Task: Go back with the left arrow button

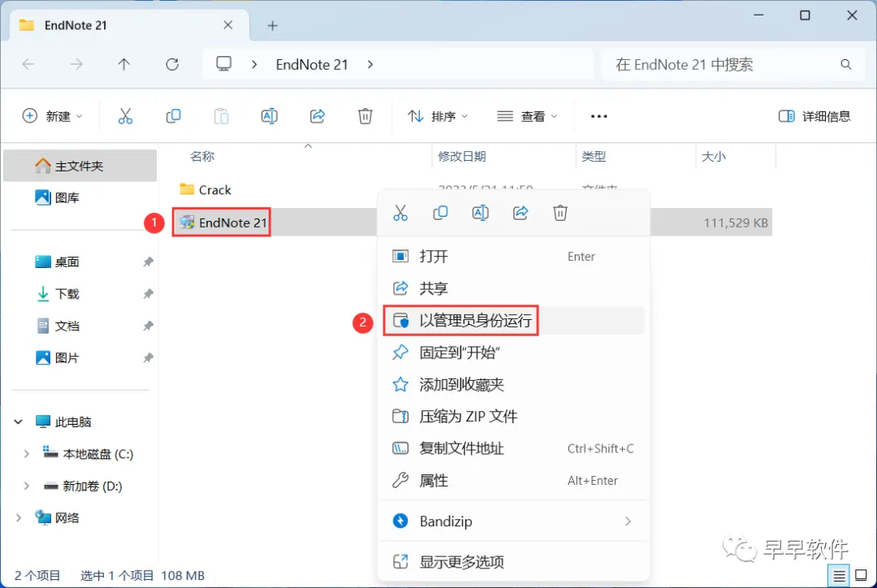Action: click(x=28, y=64)
